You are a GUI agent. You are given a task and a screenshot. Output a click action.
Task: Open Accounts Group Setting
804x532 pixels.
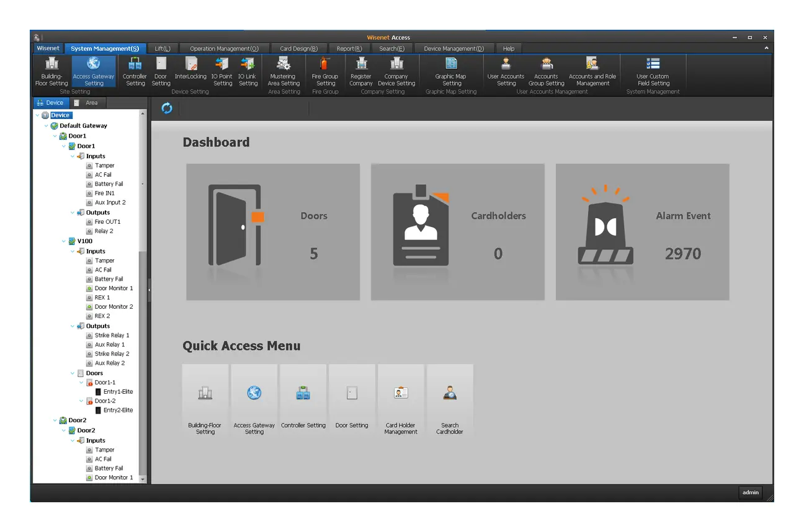pos(547,72)
